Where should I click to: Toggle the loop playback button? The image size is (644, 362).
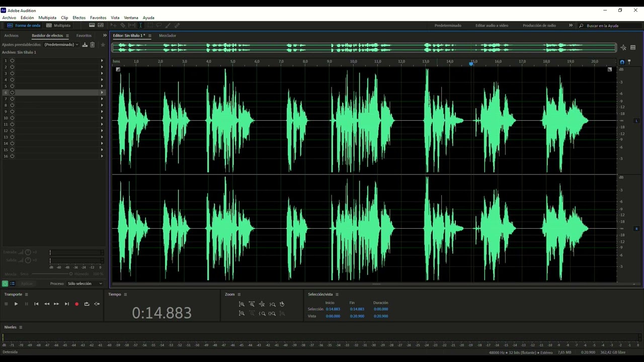pyautogui.click(x=87, y=304)
